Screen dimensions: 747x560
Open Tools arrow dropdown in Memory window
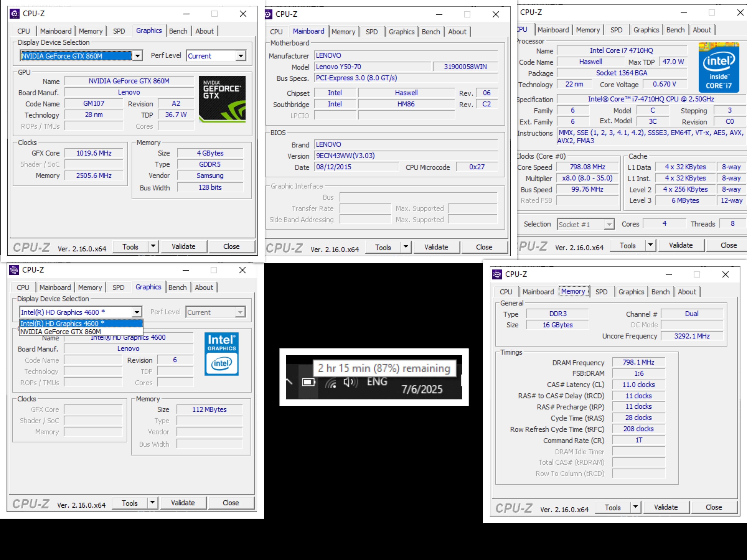click(635, 507)
